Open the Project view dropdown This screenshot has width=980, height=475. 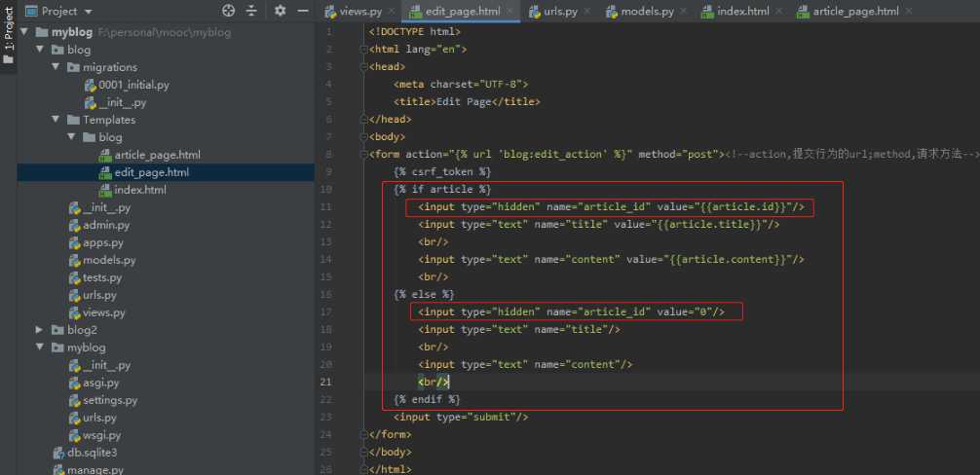[88, 12]
